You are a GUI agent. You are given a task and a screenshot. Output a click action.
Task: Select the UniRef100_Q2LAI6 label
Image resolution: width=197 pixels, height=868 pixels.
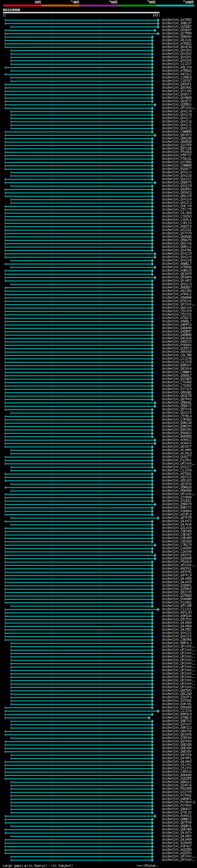click(x=177, y=528)
